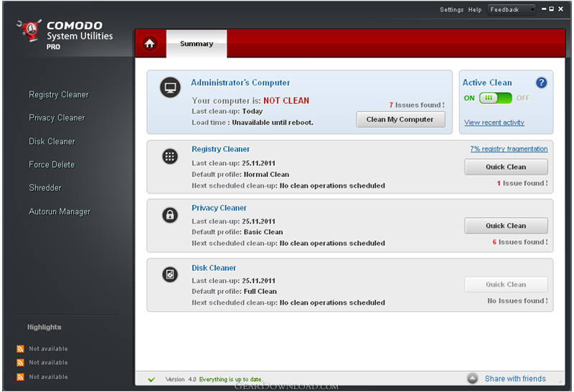Open the View recent activity link
Image resolution: width=574 pixels, height=392 pixels.
(x=494, y=123)
